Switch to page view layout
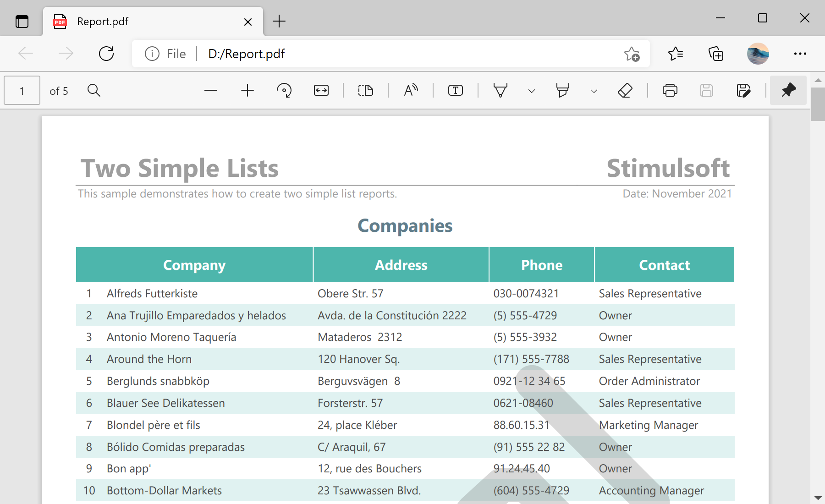The image size is (825, 504). (x=365, y=90)
